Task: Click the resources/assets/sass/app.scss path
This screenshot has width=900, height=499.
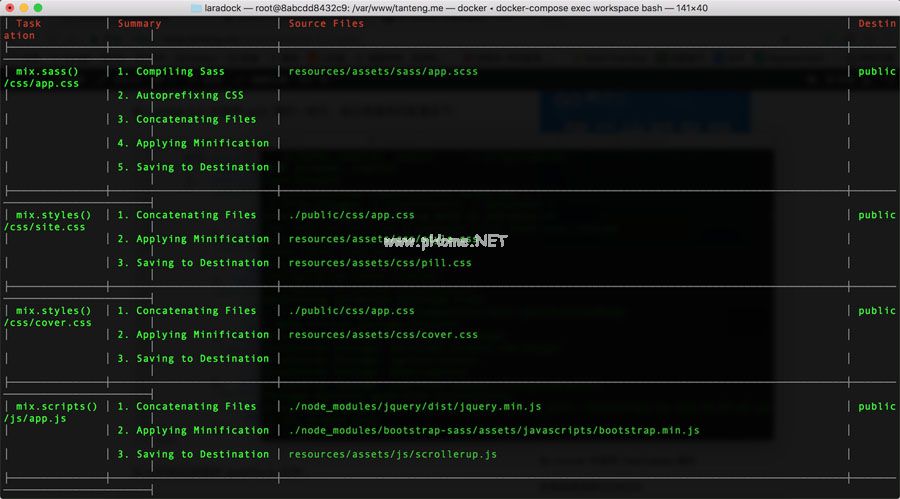Action: point(383,71)
